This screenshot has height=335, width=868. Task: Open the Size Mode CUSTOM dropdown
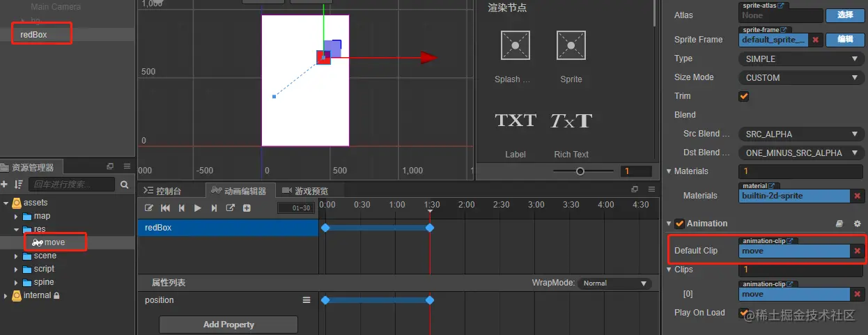800,78
